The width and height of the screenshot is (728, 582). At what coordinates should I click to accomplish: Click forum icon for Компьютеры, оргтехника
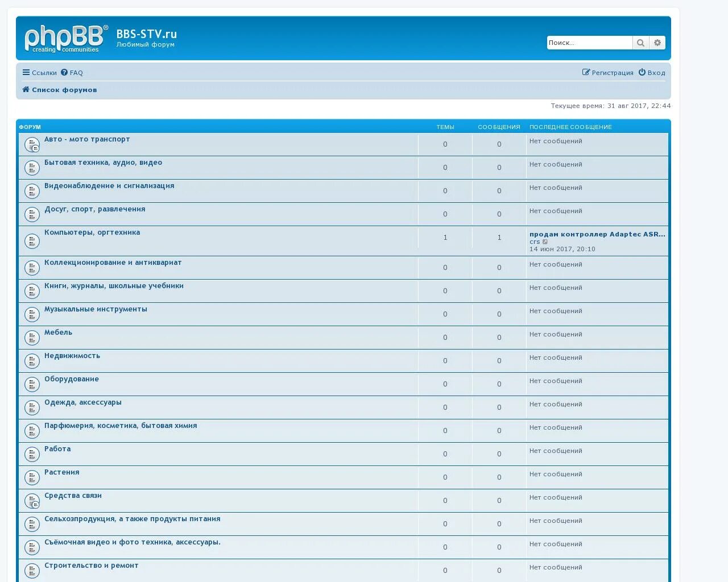[32, 241]
